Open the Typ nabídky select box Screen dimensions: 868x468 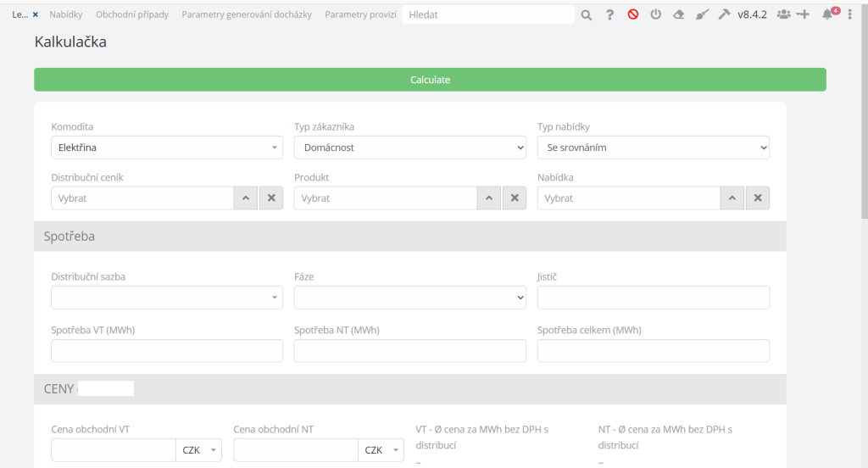click(x=653, y=148)
